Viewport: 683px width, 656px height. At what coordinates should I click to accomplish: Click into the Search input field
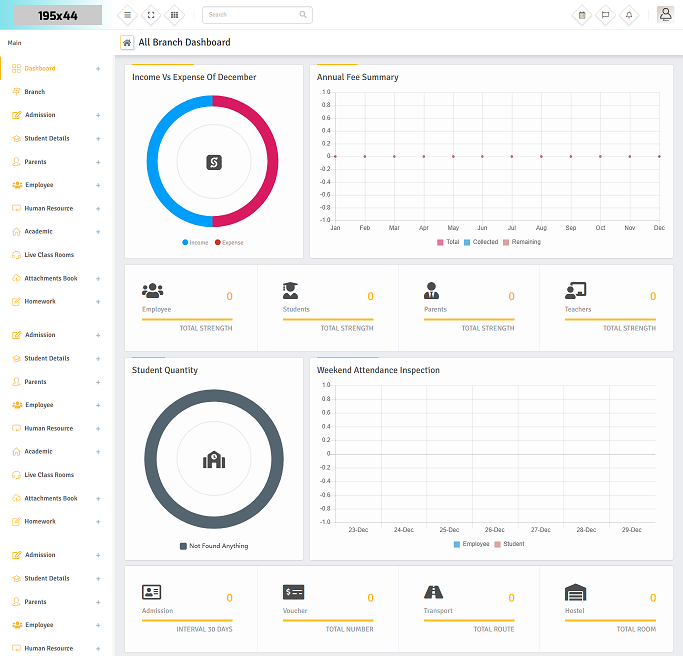tap(252, 15)
